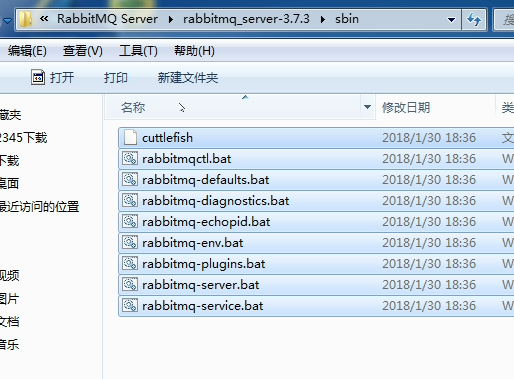Click the rabbitmq-plugins.bat file icon
Screen dimensions: 514x379
130,263
